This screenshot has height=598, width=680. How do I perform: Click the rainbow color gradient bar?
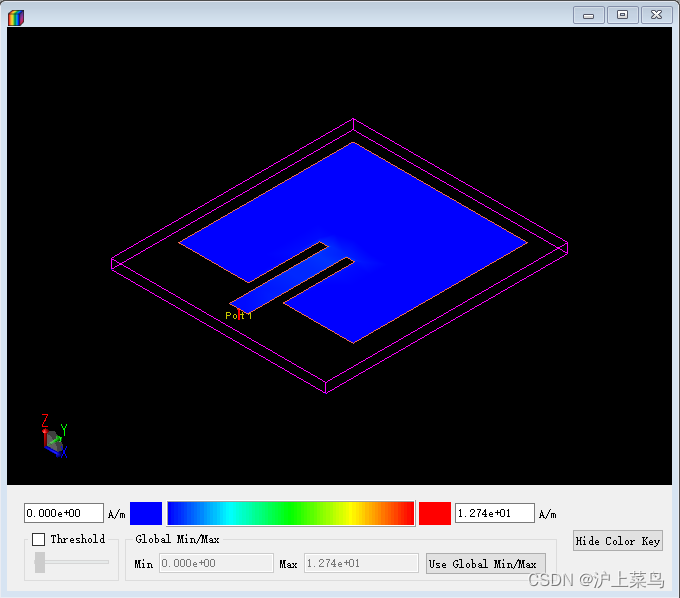click(x=291, y=513)
